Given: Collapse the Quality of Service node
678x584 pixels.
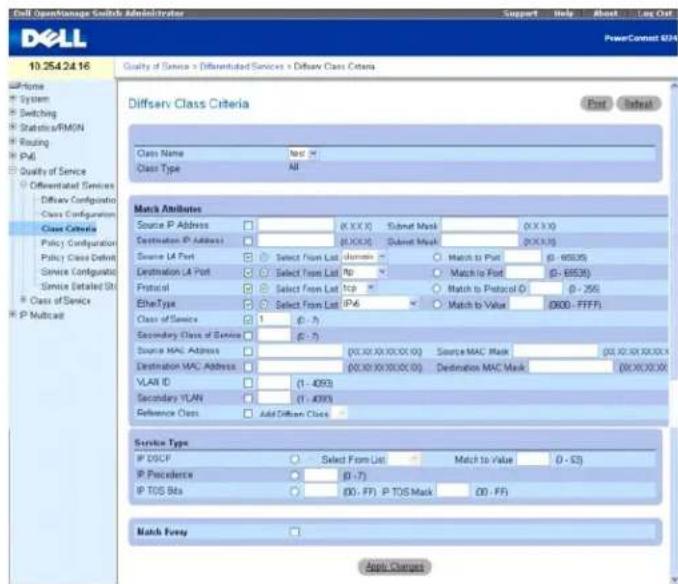Looking at the screenshot, I should 13,171.
